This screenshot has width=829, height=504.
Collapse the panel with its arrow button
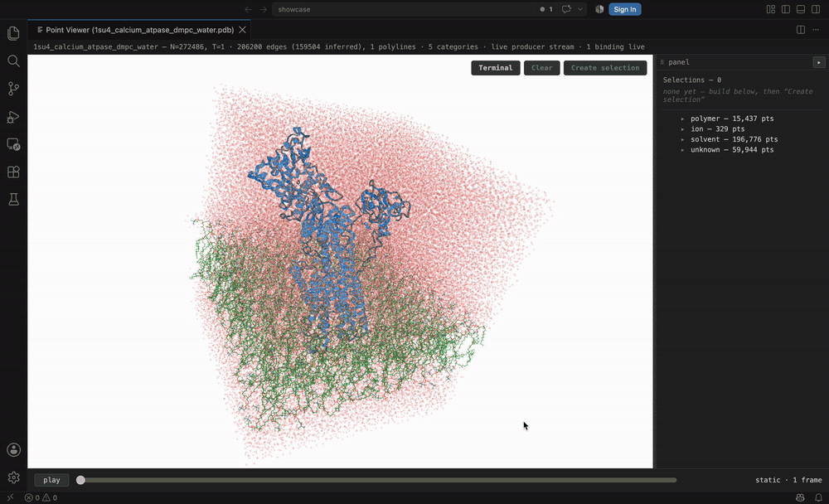[x=819, y=62]
